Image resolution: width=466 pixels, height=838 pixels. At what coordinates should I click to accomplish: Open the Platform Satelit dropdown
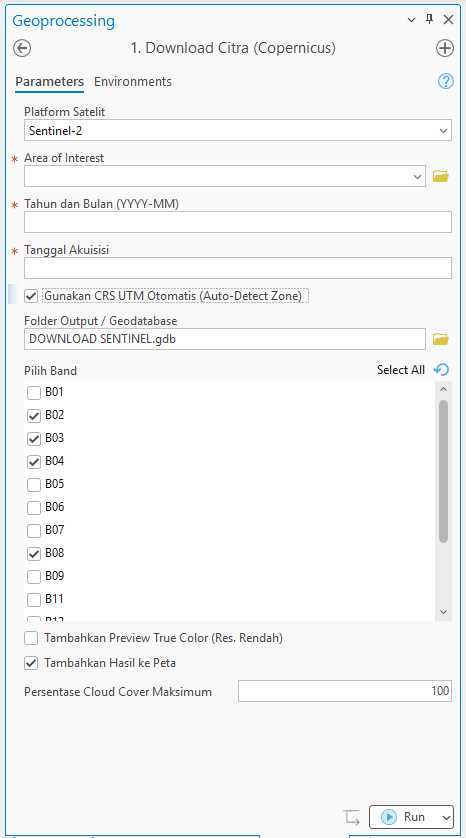click(x=238, y=130)
